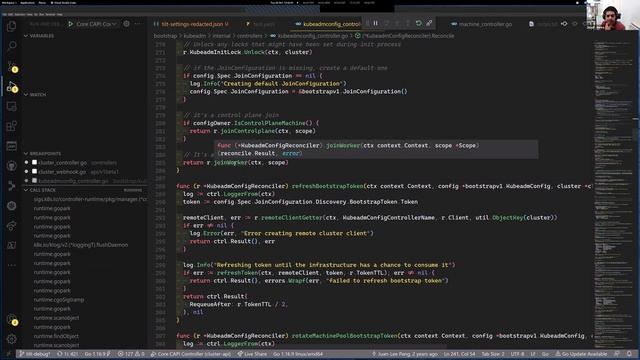Open the Core CAPI launch configuration dropdown
This screenshot has width=640, height=360.
point(96,24)
